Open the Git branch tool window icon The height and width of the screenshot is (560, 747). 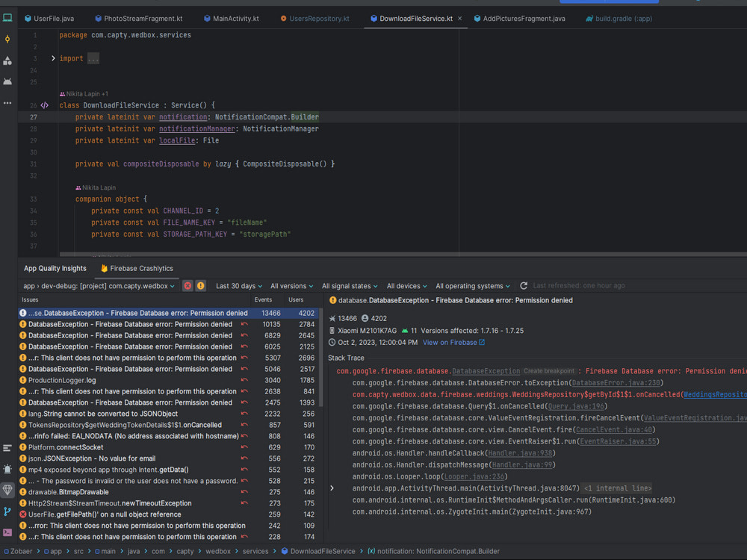(7, 511)
